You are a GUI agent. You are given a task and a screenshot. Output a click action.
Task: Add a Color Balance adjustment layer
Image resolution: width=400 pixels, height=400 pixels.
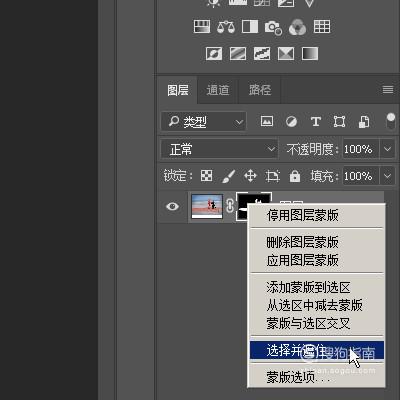click(x=226, y=27)
